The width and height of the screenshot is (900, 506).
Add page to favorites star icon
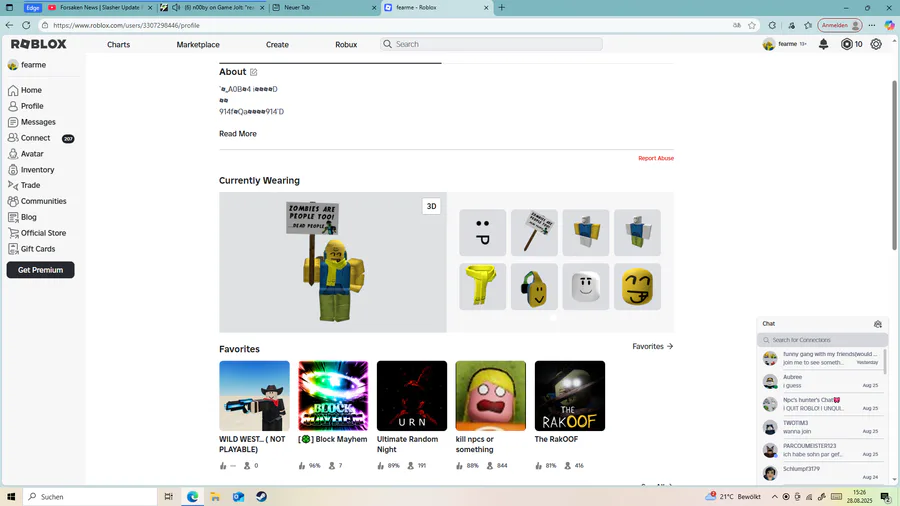[752, 25]
